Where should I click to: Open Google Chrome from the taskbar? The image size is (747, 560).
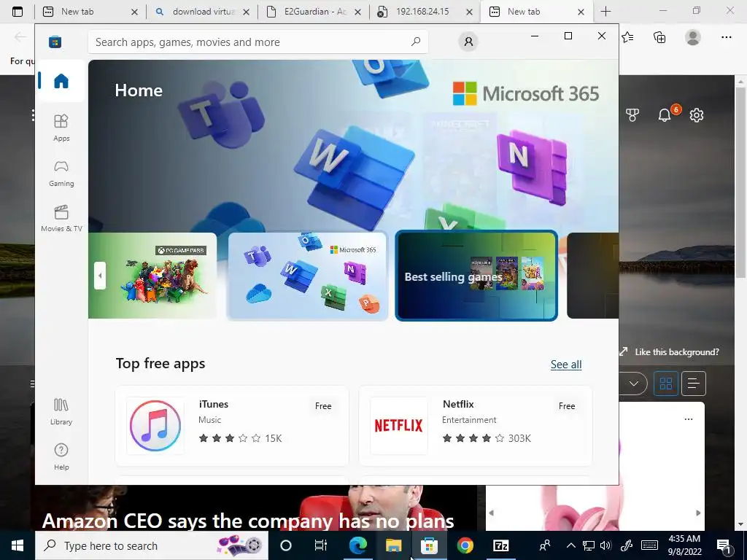coord(465,545)
